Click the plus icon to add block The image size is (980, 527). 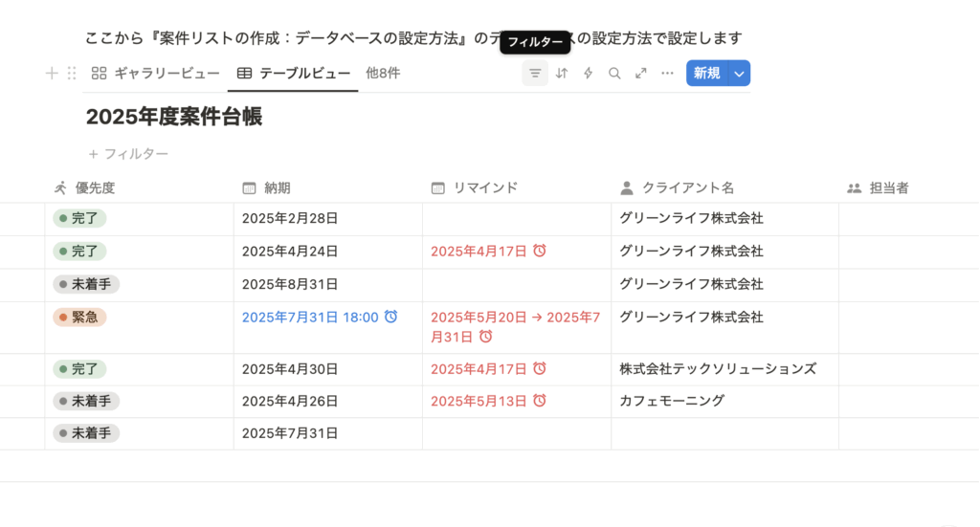[52, 74]
